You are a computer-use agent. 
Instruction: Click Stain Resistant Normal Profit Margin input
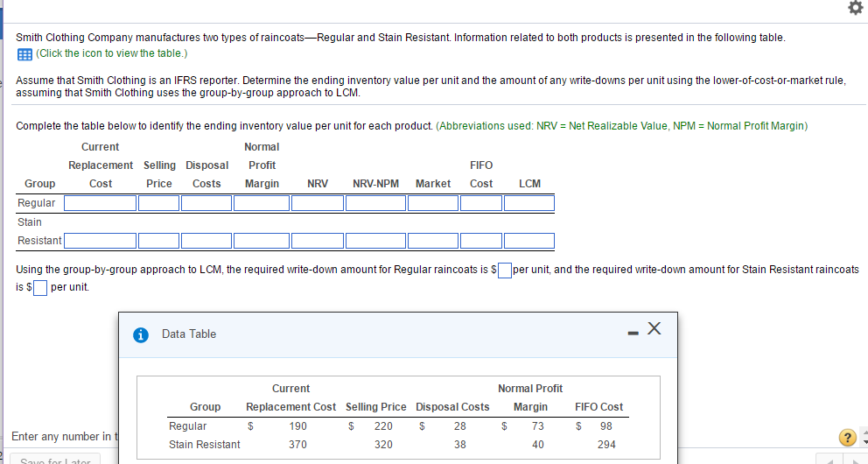[x=262, y=240]
